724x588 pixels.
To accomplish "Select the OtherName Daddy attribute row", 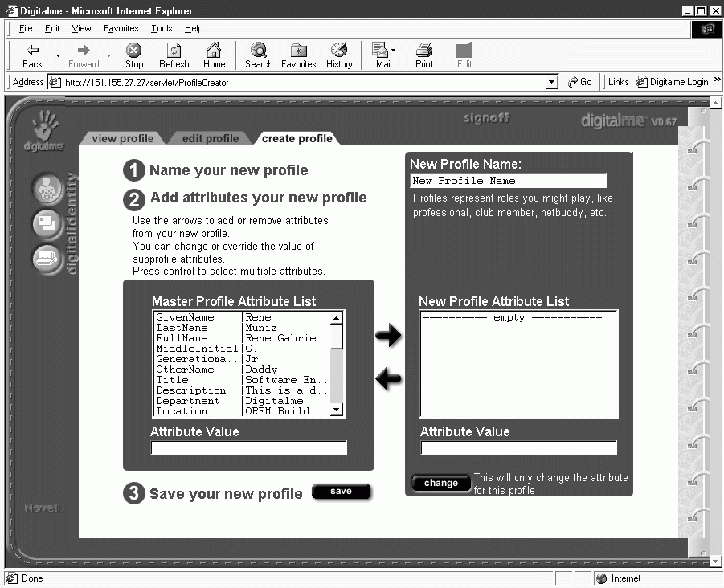I will pyautogui.click(x=243, y=370).
